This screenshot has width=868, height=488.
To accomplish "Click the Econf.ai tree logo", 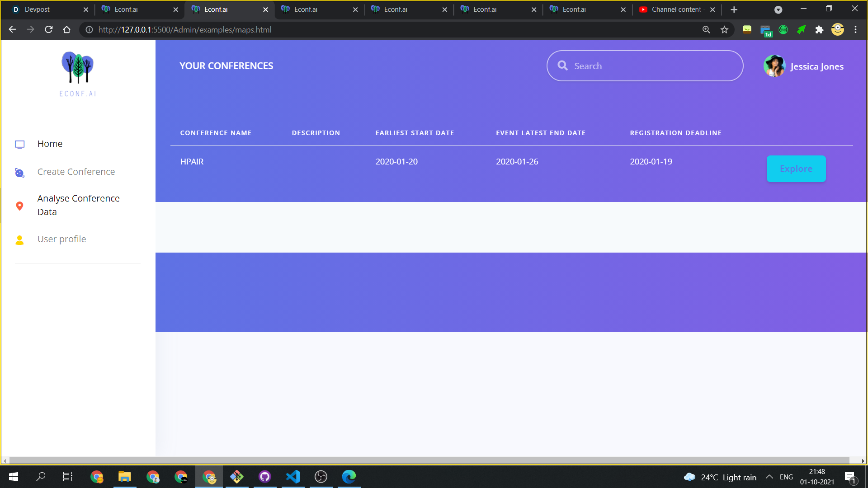I will [x=78, y=69].
